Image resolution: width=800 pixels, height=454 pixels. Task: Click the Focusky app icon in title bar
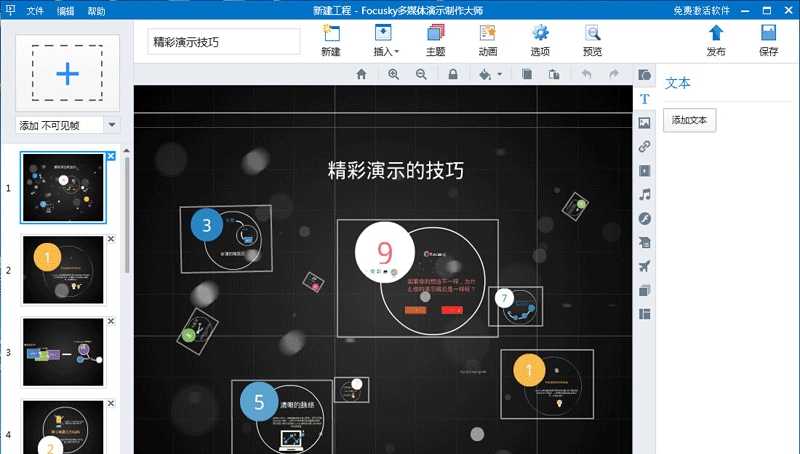click(x=10, y=10)
